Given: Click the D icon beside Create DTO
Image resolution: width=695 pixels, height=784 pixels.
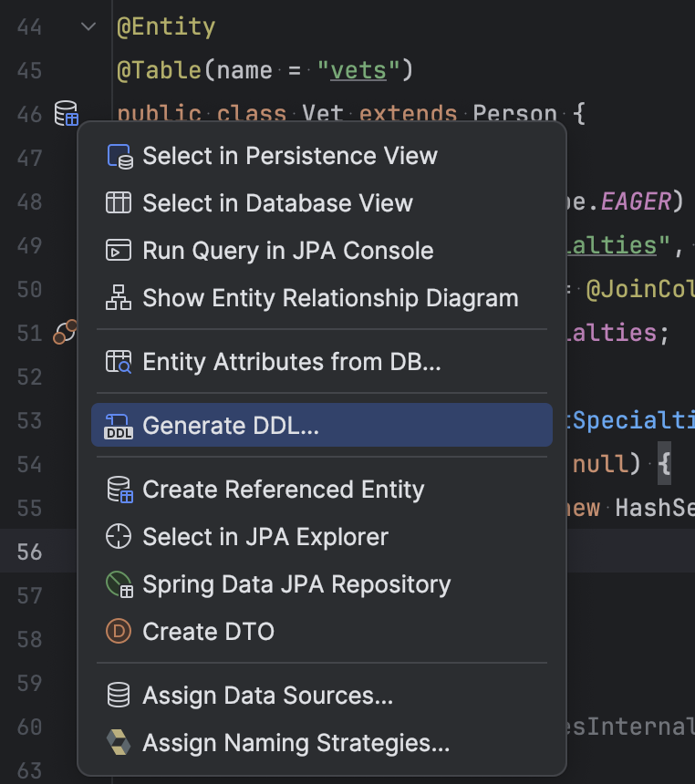Looking at the screenshot, I should click(119, 631).
